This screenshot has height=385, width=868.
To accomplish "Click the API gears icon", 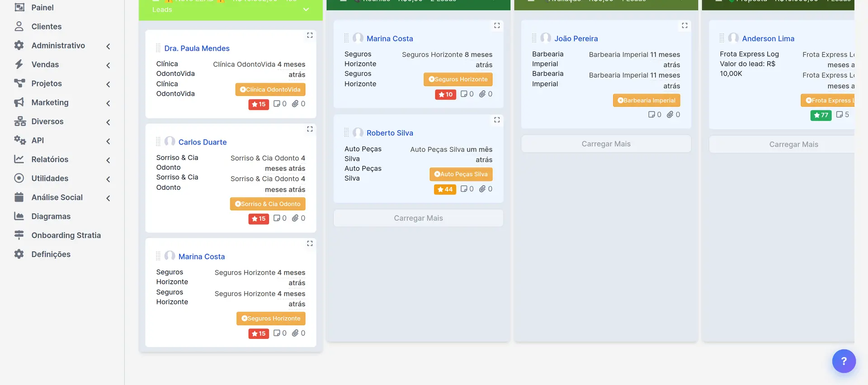I will click(x=19, y=140).
